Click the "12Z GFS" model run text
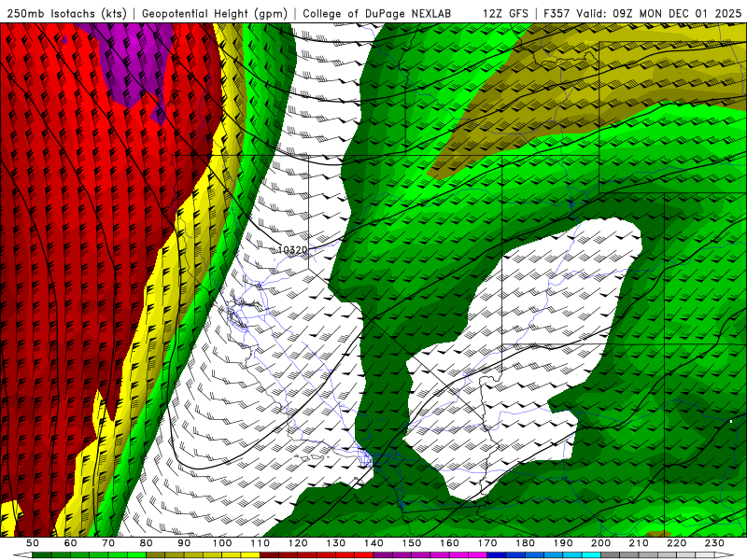This screenshot has width=747, height=560. coord(505,14)
